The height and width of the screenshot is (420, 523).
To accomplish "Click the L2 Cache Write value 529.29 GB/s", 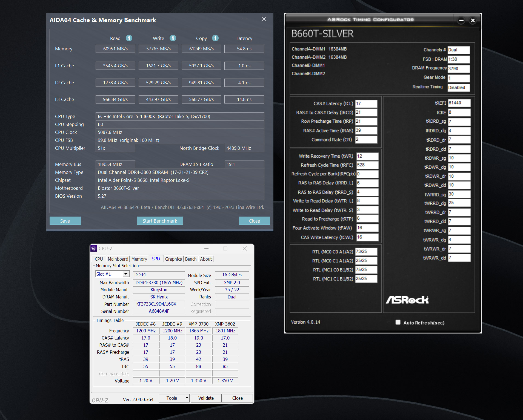I will (158, 83).
